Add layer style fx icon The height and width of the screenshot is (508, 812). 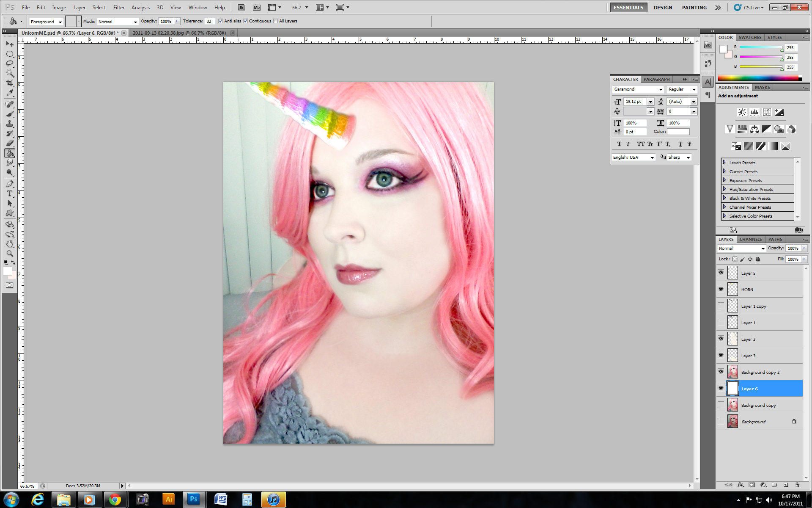coord(740,485)
